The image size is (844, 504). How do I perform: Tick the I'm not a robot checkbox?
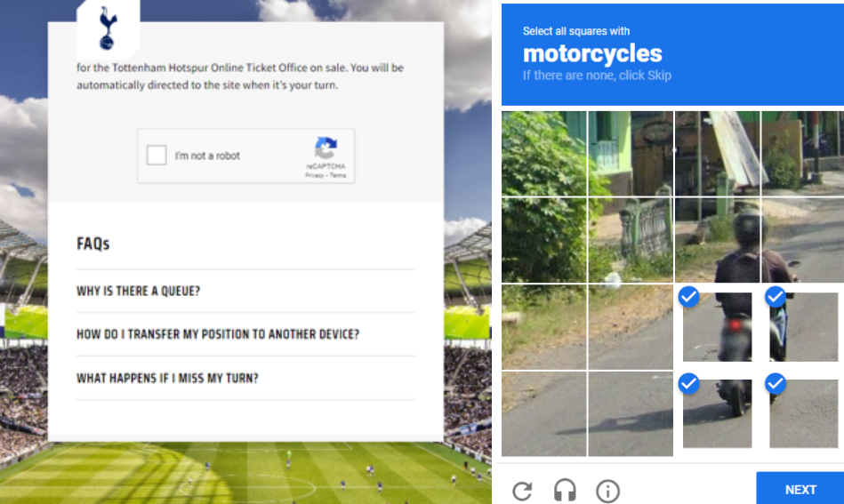coord(157,156)
